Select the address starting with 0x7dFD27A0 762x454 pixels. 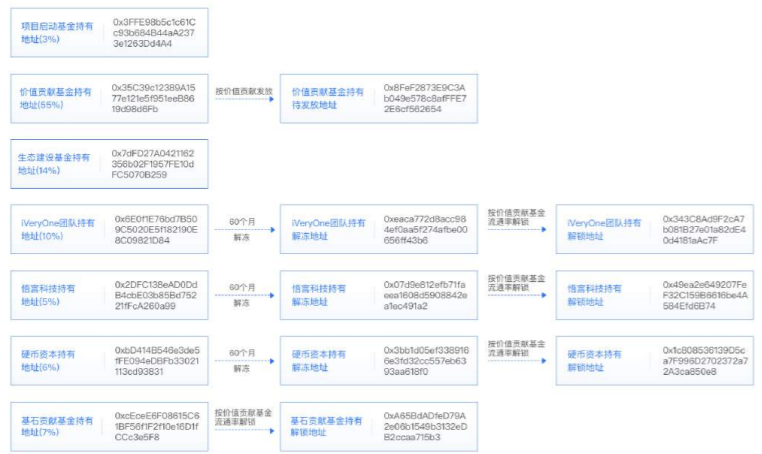[153, 164]
